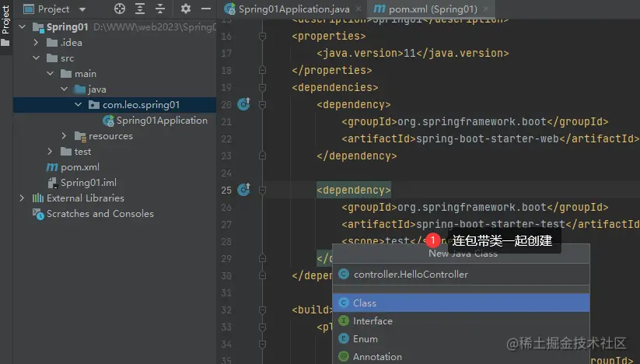Select the .idea folder
640x364 pixels.
click(71, 43)
